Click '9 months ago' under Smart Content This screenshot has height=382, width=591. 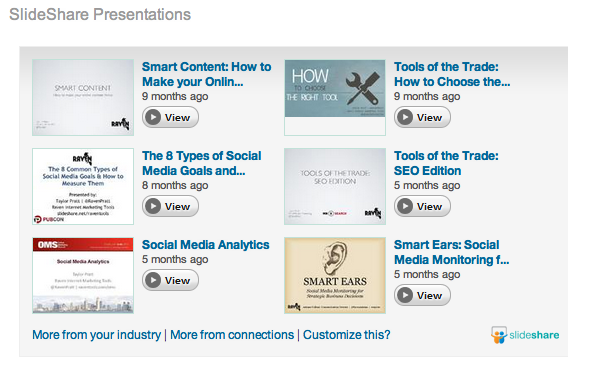click(x=175, y=97)
